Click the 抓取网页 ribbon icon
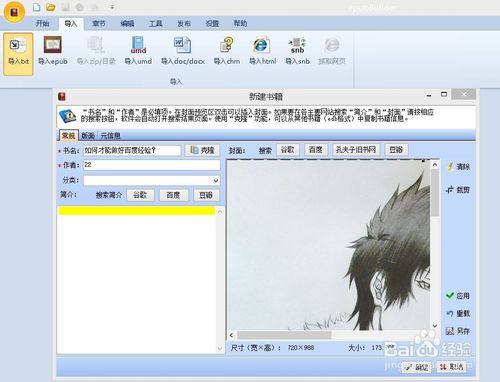The image size is (500, 382). (332, 51)
